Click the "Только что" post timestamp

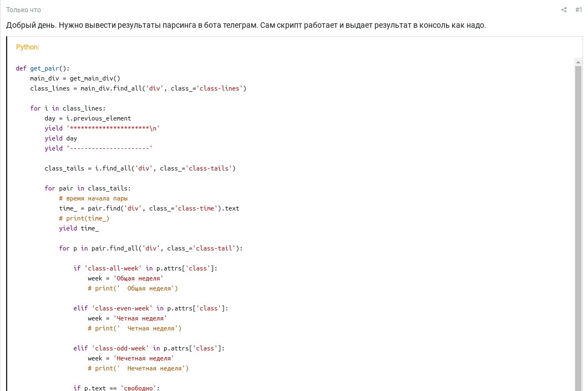(x=23, y=10)
